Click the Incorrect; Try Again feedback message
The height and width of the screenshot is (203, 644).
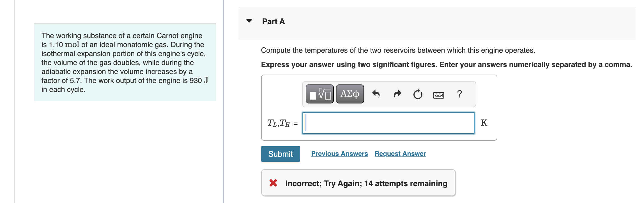[366, 183]
